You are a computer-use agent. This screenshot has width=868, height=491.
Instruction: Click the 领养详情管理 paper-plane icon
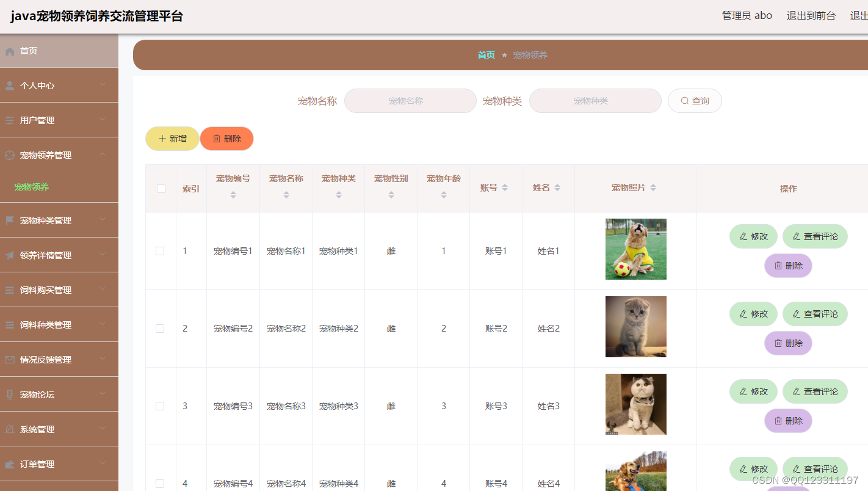(x=9, y=255)
